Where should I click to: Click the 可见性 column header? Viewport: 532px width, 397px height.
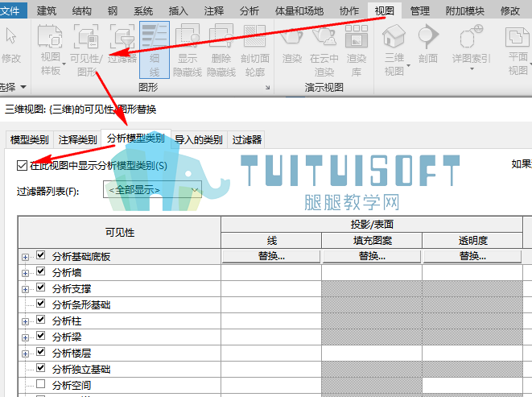click(119, 232)
